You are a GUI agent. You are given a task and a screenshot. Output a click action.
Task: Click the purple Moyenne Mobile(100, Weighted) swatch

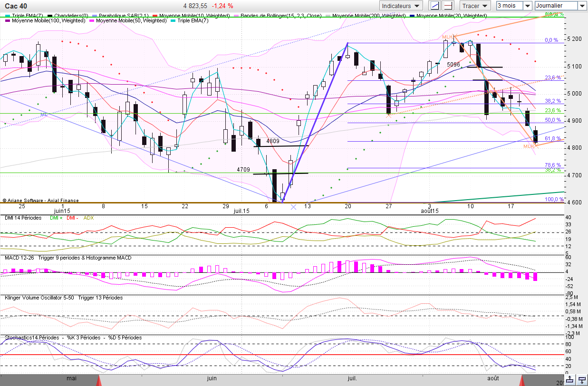8,21
